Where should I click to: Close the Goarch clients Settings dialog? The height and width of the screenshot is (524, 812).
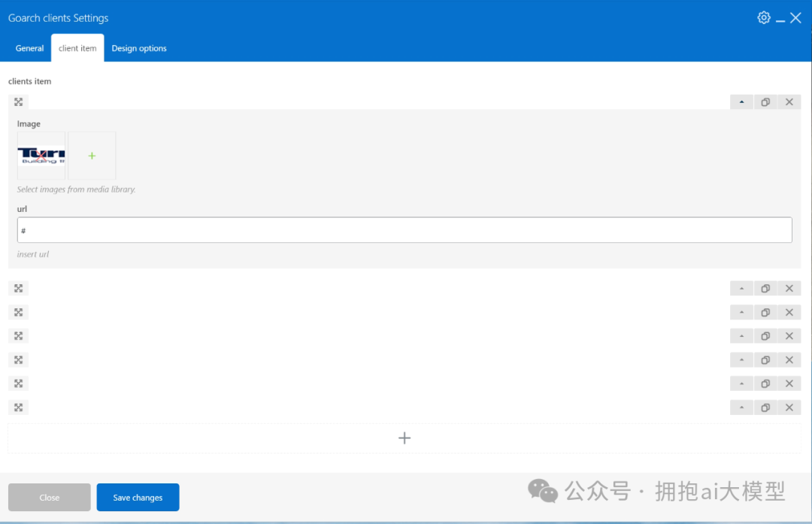pos(795,17)
